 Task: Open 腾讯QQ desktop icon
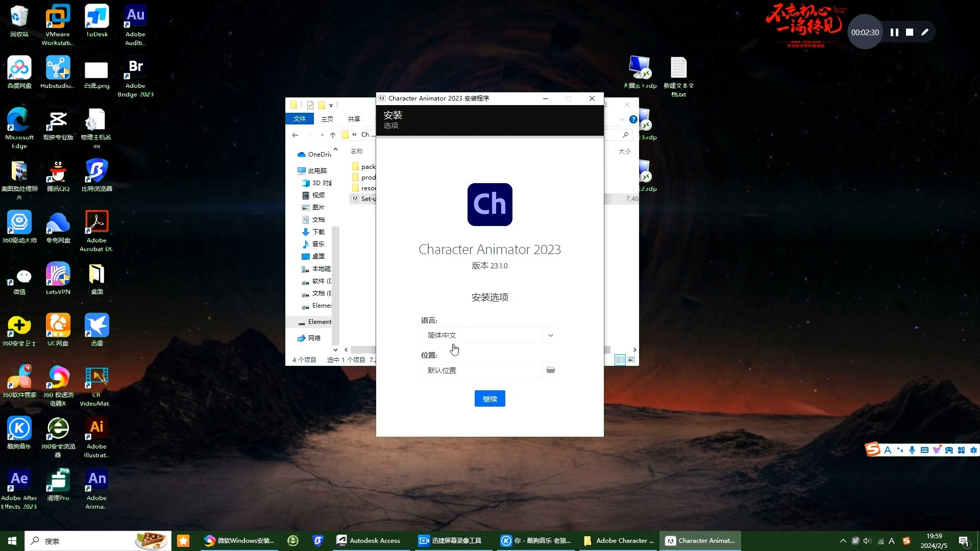click(x=58, y=176)
